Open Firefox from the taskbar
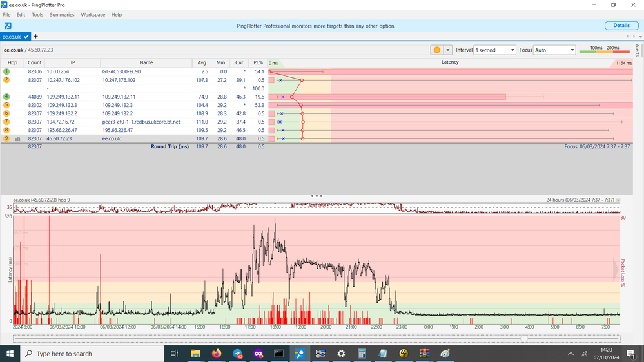The width and height of the screenshot is (644, 362). (x=217, y=354)
